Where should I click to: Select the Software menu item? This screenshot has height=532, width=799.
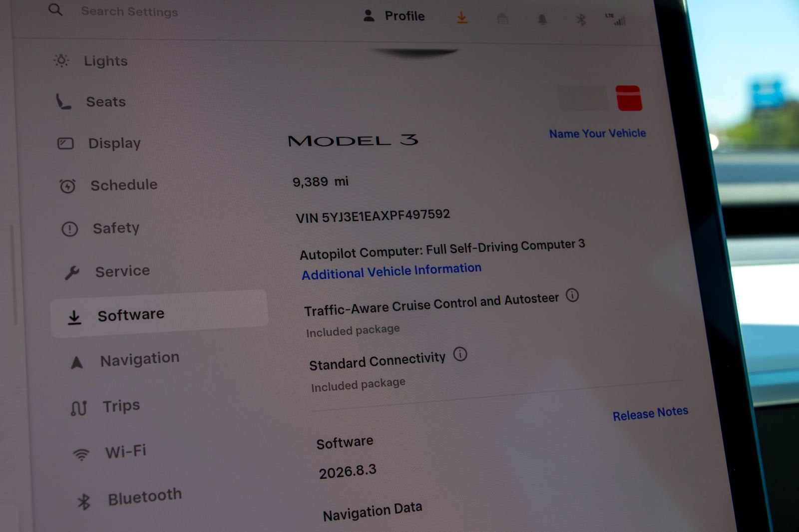[x=159, y=313]
